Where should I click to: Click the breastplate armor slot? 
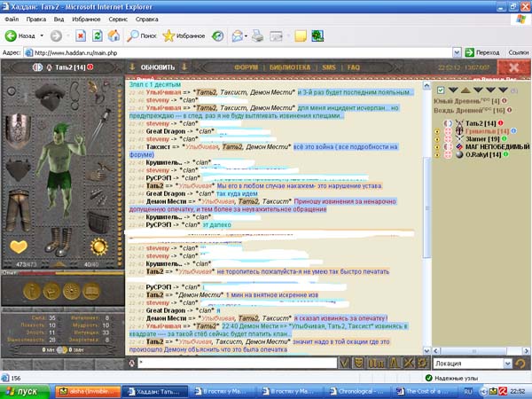click(x=19, y=130)
